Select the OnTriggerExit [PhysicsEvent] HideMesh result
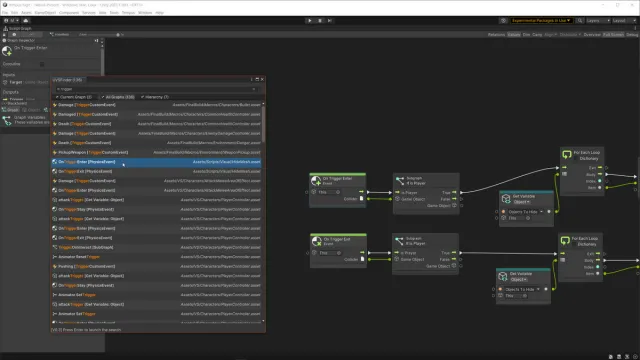This screenshot has height=360, width=640. [x=156, y=171]
